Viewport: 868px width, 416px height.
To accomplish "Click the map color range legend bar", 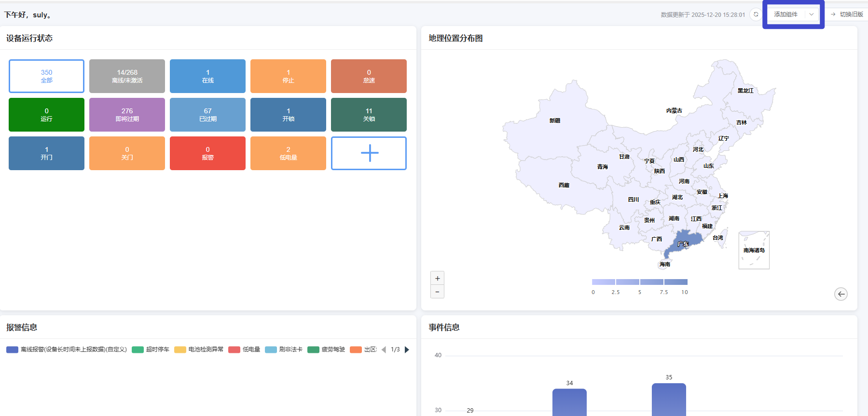I will pos(639,282).
